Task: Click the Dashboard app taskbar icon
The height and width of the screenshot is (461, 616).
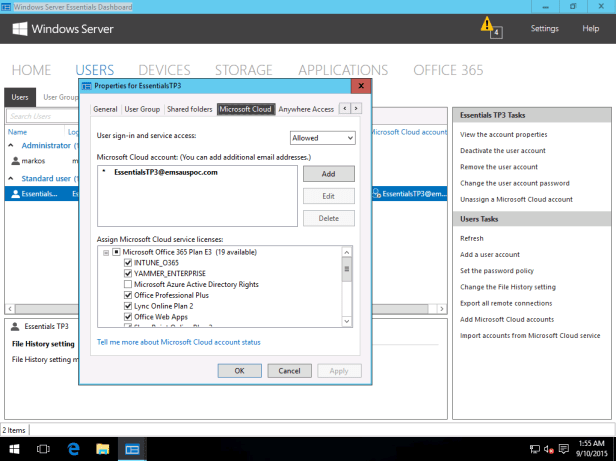Action: coord(132,450)
